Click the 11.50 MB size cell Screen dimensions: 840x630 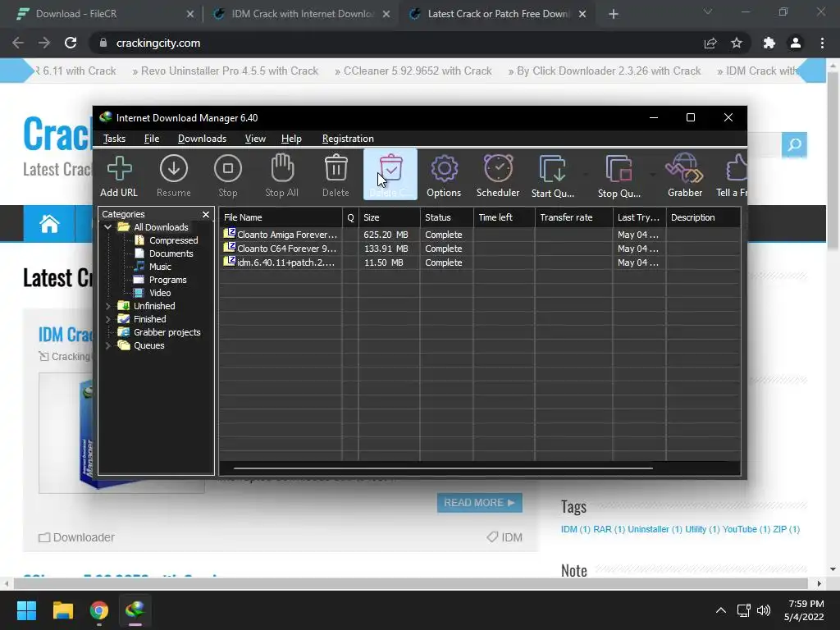(x=384, y=262)
